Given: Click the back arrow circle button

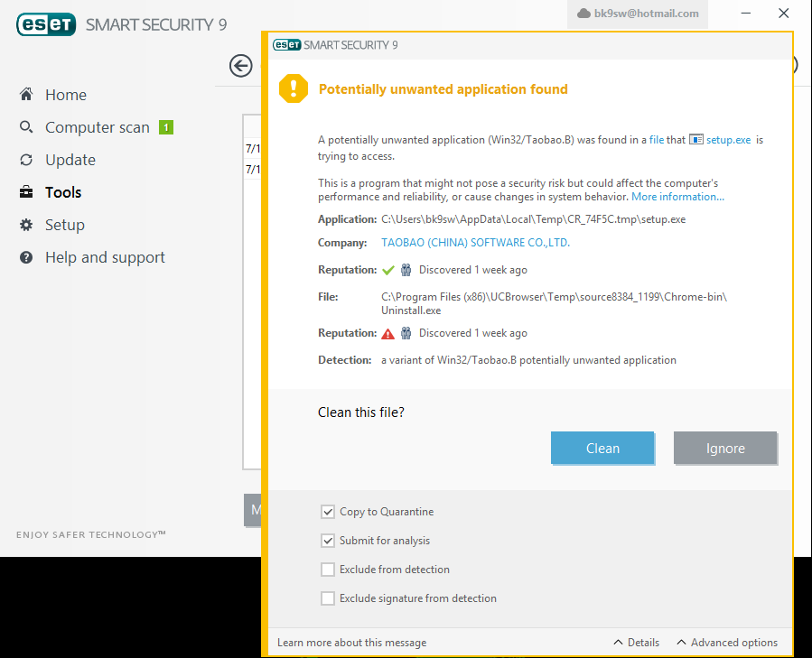Looking at the screenshot, I should (241, 66).
